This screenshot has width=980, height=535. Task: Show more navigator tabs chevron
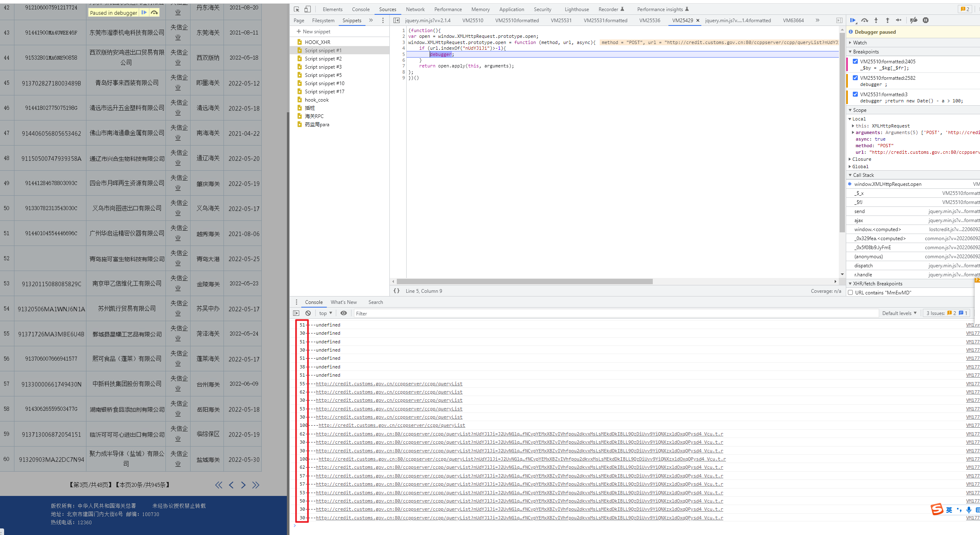371,20
